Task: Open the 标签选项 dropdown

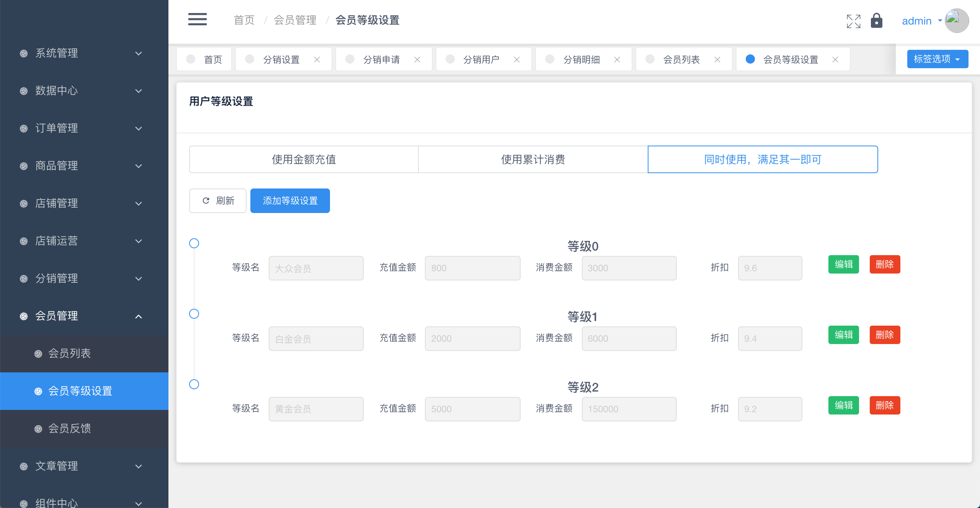Action: pyautogui.click(x=937, y=59)
